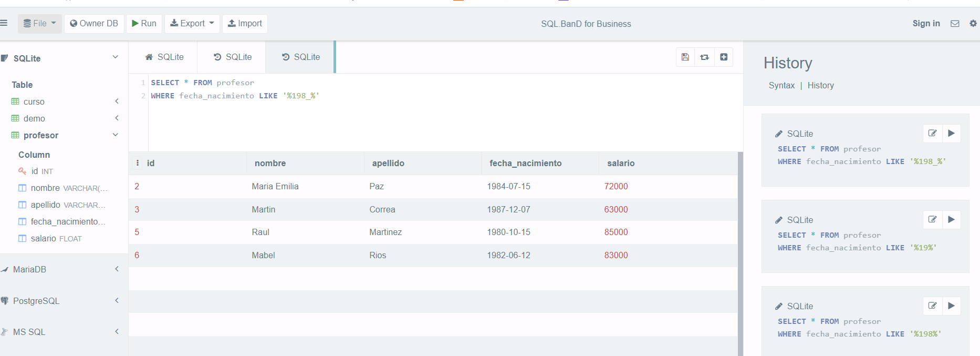980x356 pixels.
Task: Sort by the fecha_nacimiento column header
Action: coord(525,163)
